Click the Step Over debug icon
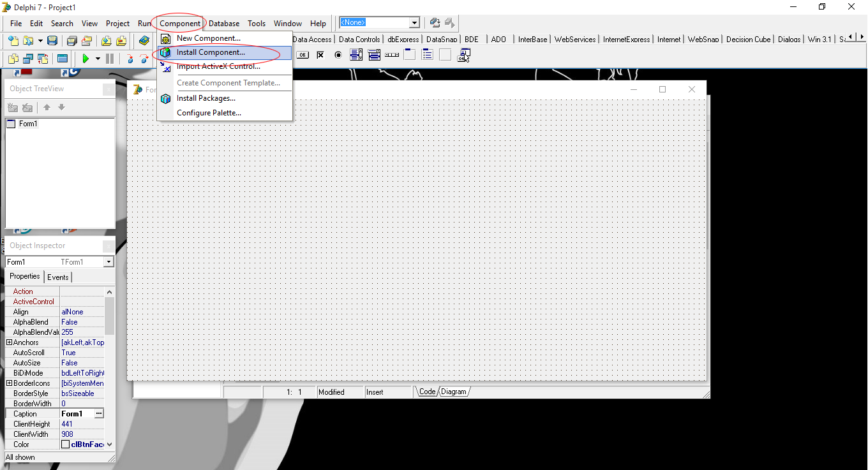Screen dimensions: 868x470 144,59
